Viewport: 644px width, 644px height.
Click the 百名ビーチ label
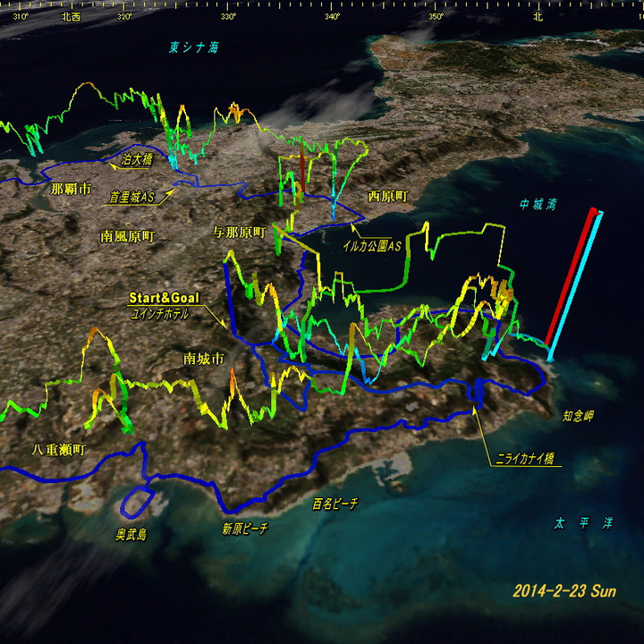(x=335, y=504)
